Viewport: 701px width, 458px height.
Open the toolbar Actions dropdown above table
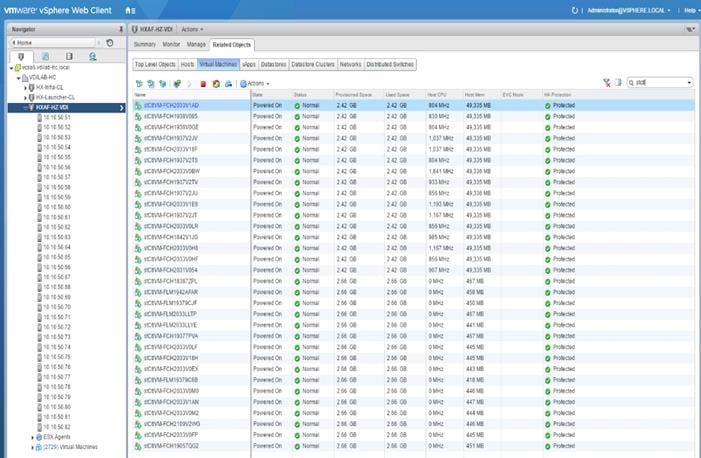255,84
